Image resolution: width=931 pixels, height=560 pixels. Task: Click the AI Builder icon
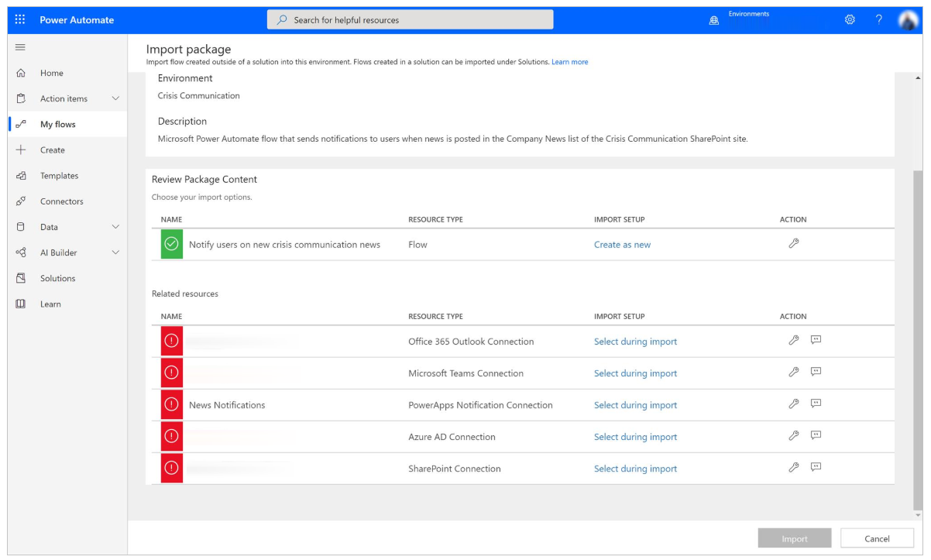21,253
